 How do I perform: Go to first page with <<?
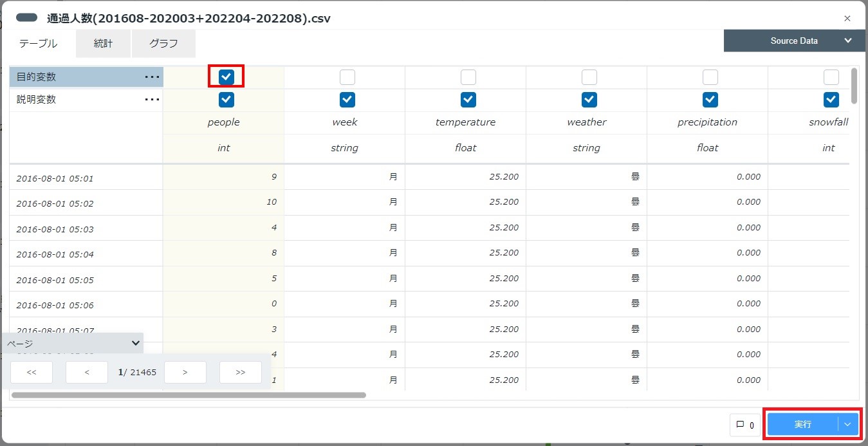pos(32,372)
